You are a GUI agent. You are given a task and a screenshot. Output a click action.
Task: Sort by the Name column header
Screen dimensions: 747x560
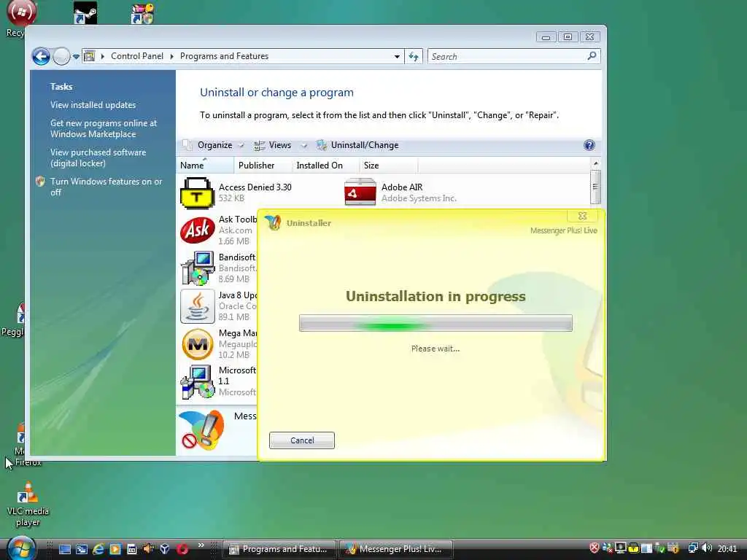click(205, 166)
